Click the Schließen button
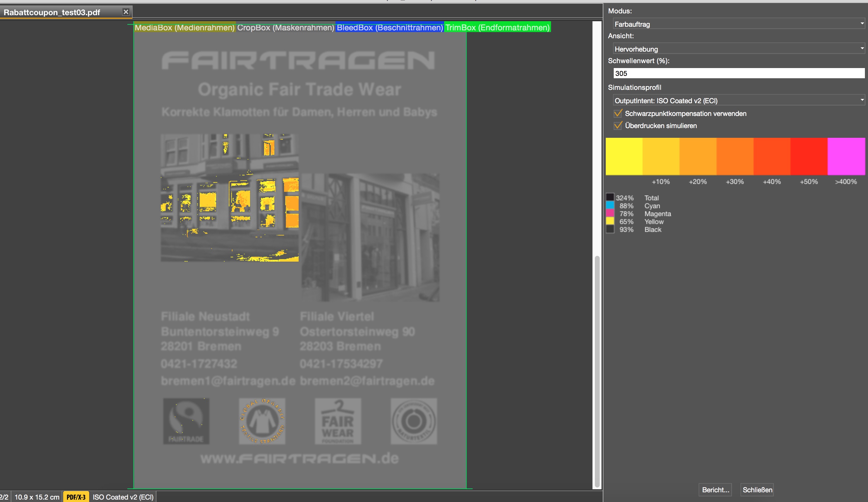This screenshot has height=502, width=868. [757, 490]
